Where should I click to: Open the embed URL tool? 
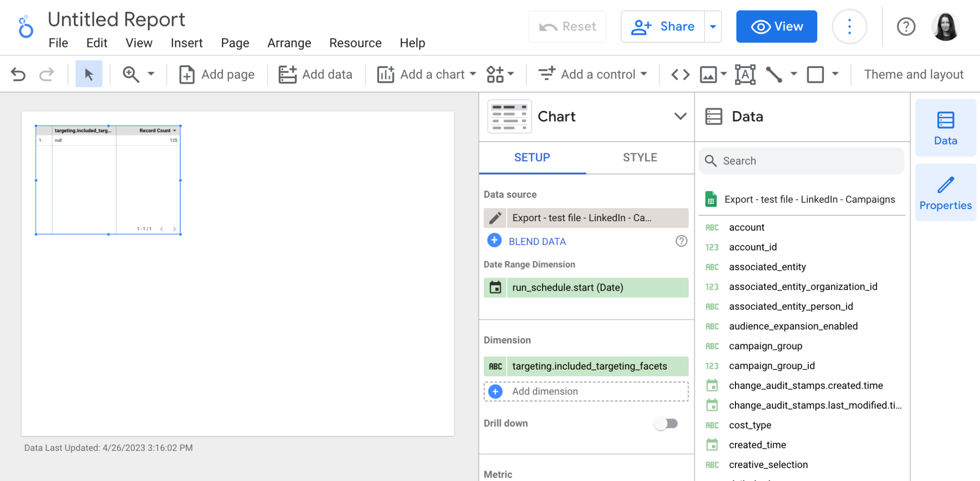point(679,74)
